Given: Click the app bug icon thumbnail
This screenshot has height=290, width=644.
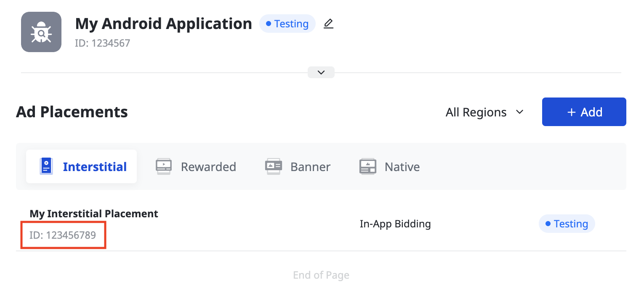Looking at the screenshot, I should coord(41,32).
